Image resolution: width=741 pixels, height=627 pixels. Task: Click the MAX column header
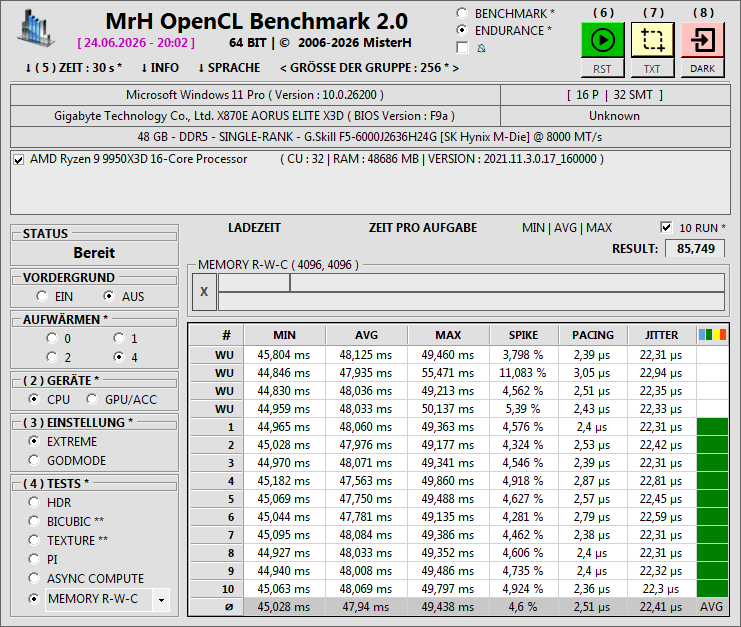[x=448, y=335]
